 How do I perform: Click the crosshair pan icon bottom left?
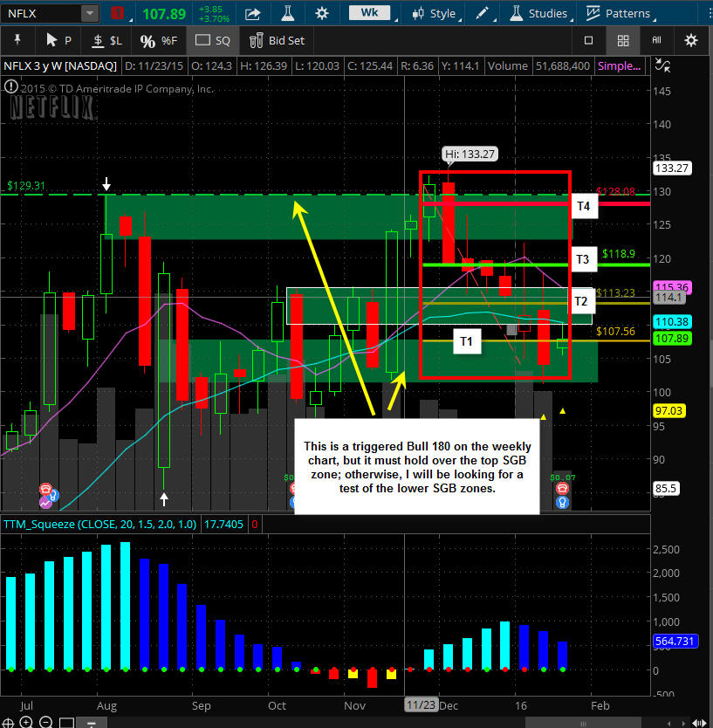click(x=8, y=723)
